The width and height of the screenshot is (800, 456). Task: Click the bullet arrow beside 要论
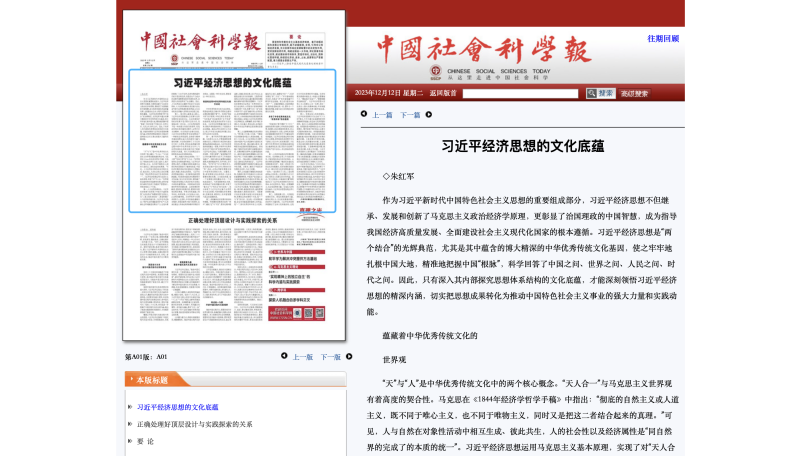pyautogui.click(x=129, y=441)
